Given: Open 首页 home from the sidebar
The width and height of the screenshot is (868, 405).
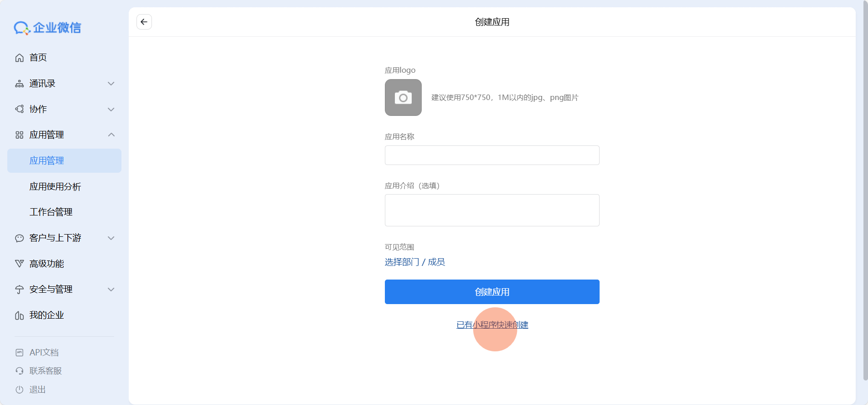Looking at the screenshot, I should click(38, 58).
